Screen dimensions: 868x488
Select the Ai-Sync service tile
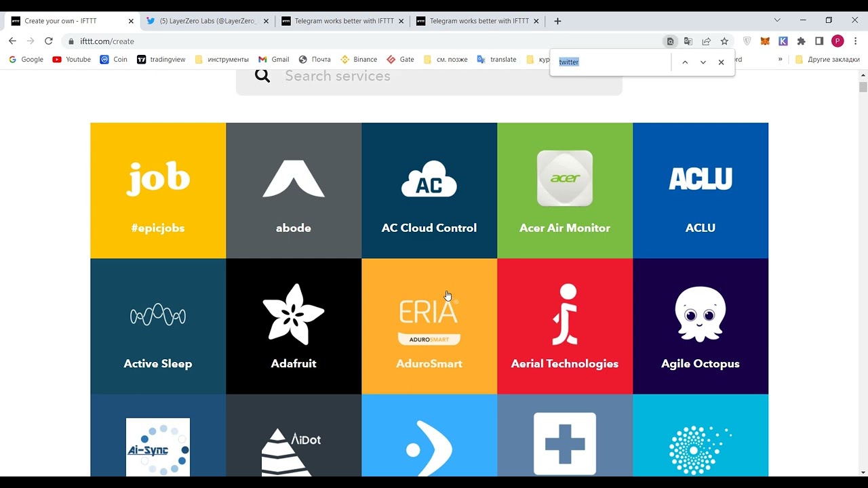pyautogui.click(x=158, y=435)
